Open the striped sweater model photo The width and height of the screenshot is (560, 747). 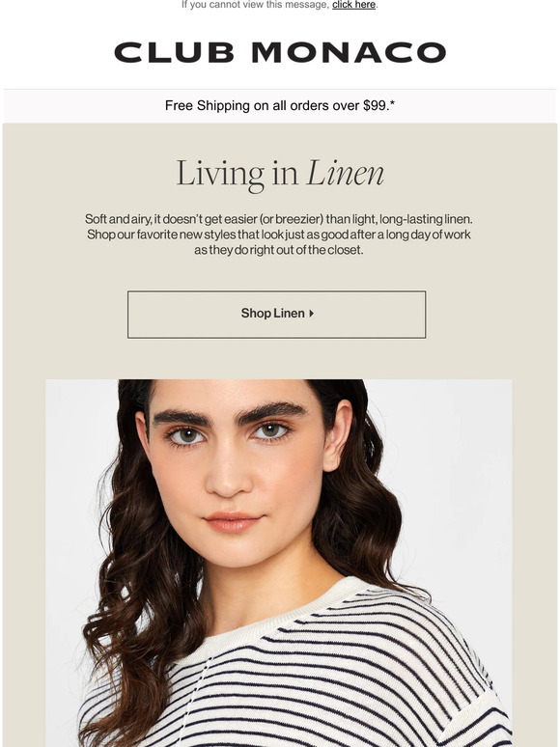[279, 563]
